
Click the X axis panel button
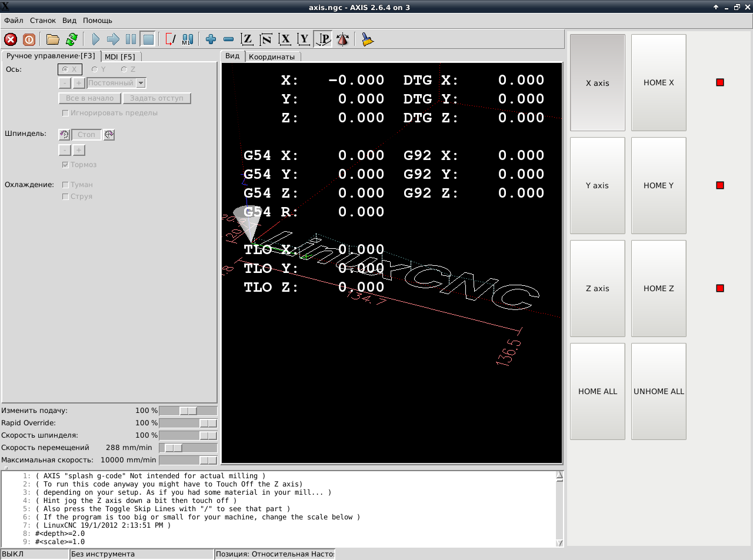pyautogui.click(x=598, y=83)
